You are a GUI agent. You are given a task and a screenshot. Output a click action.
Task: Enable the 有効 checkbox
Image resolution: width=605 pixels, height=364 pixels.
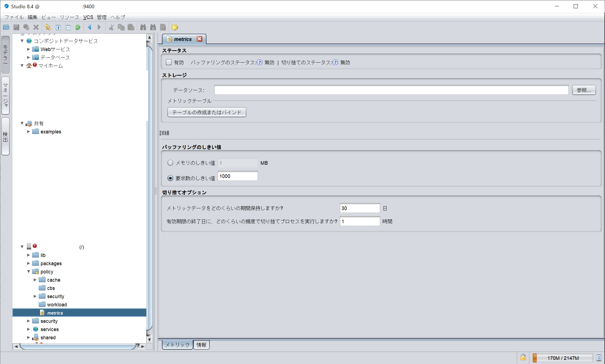coord(169,62)
